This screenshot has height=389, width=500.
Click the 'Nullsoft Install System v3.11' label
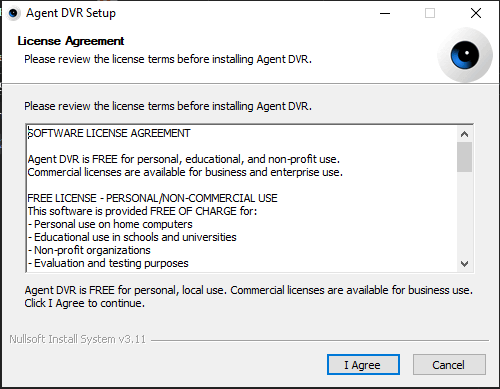point(77,339)
